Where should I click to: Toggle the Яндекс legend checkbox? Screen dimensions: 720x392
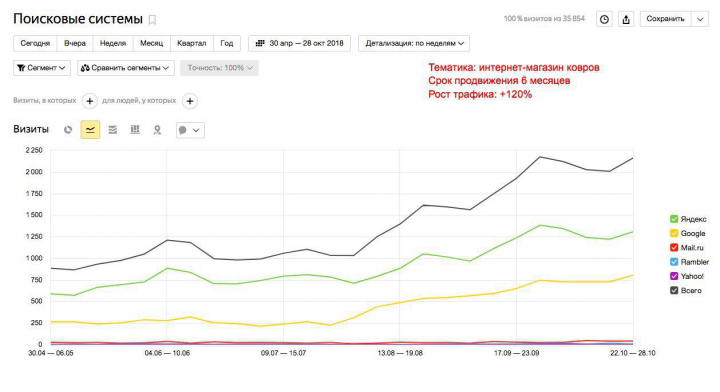coord(674,219)
